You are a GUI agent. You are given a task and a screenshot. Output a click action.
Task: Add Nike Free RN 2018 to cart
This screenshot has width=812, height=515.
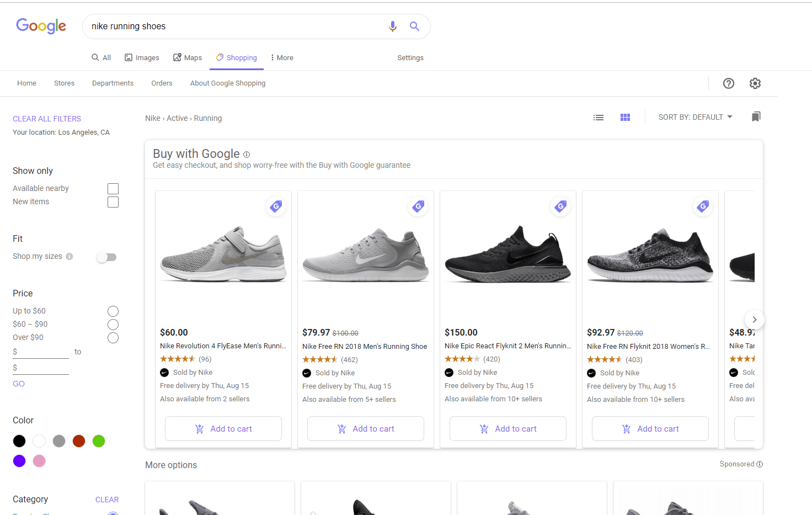(x=366, y=429)
